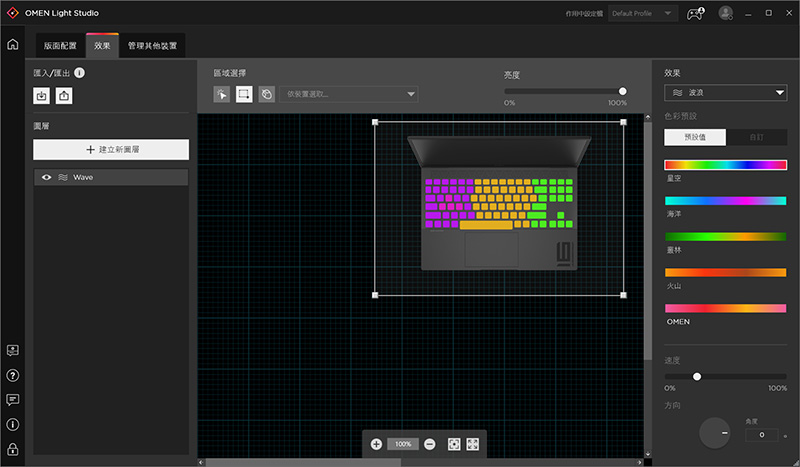800x467 pixels.
Task: Click the lock icon in sidebar
Action: tap(13, 449)
